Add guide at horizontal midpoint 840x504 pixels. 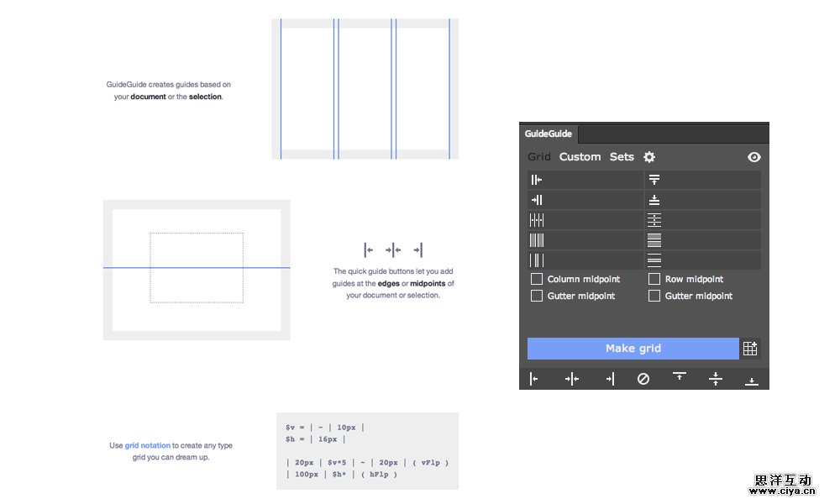715,380
